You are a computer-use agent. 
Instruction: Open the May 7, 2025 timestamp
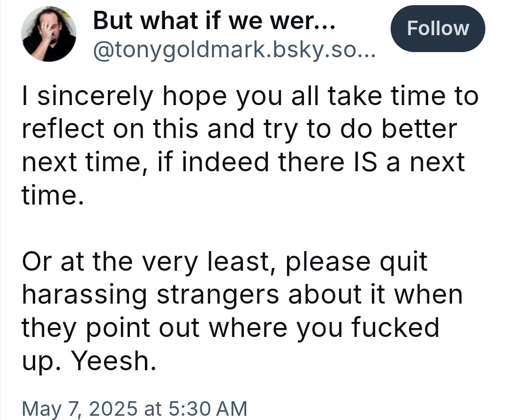tap(134, 408)
